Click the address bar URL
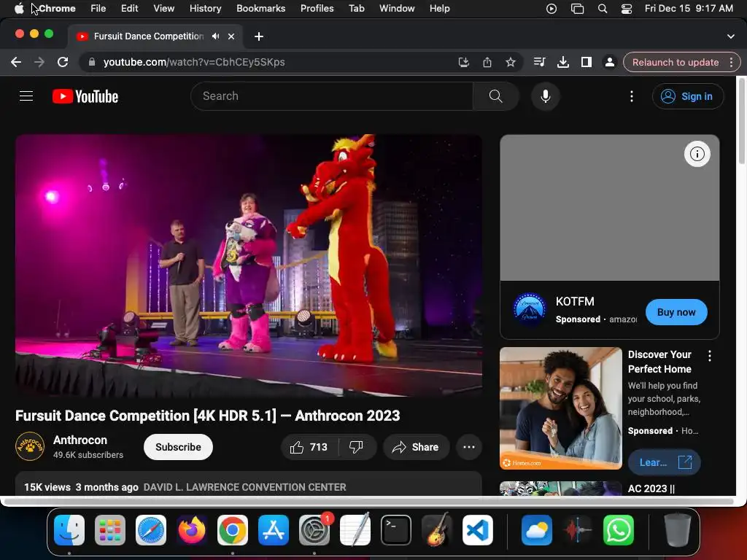Screen dimensions: 747x560 [x=194, y=63]
